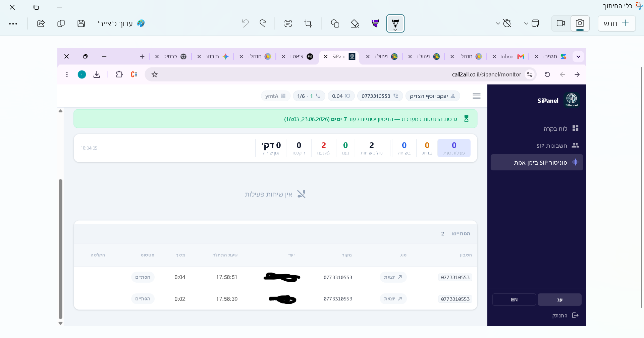Open the snip shape mode dropdown
Viewport: 644px width, 338px height.
coord(532,23)
